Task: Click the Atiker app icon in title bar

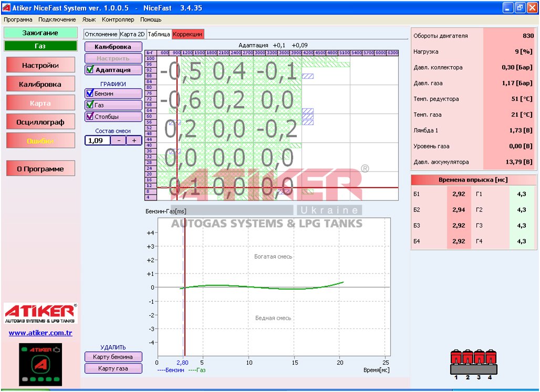Action: [6, 7]
